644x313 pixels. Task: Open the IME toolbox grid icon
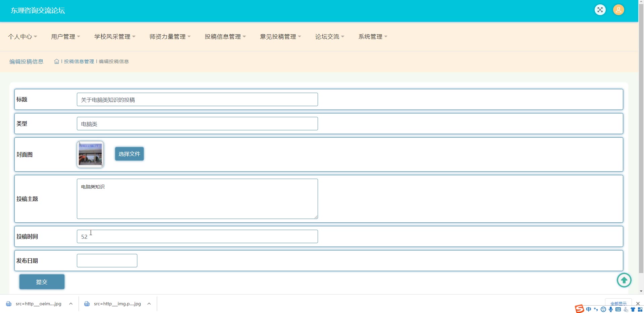coord(640,309)
